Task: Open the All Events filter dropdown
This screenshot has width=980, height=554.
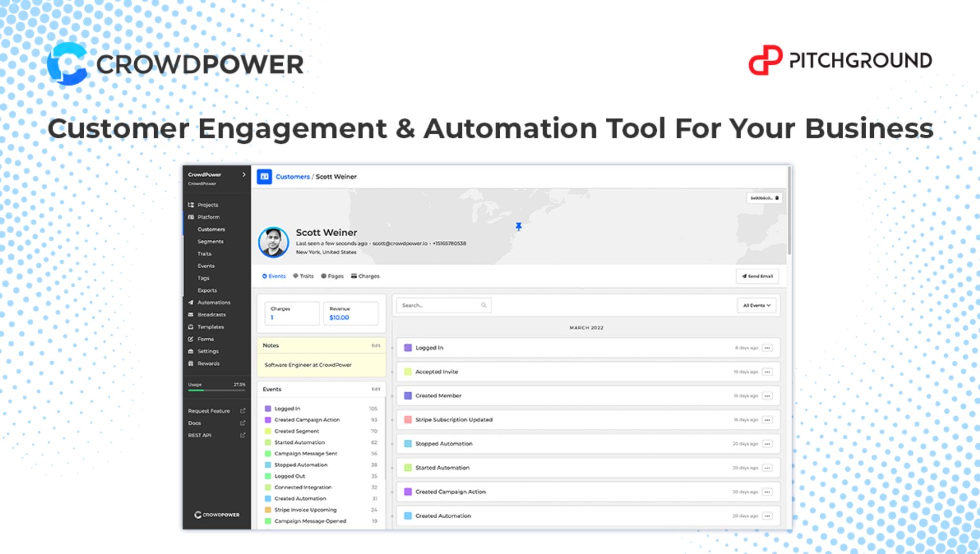Action: (756, 306)
